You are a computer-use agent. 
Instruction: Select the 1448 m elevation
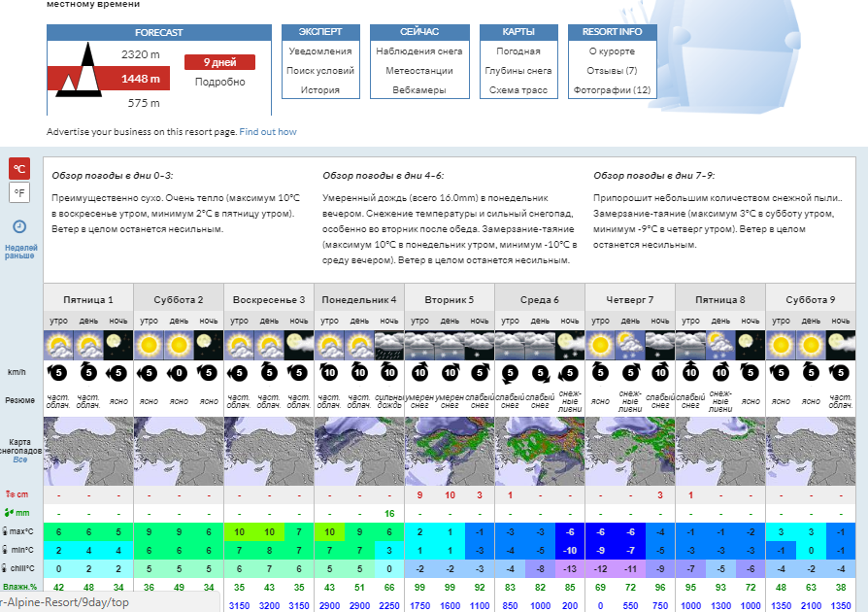141,79
